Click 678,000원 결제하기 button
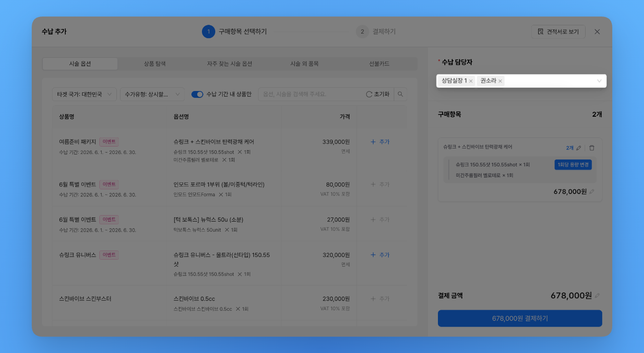Image resolution: width=644 pixels, height=353 pixels. [520, 319]
